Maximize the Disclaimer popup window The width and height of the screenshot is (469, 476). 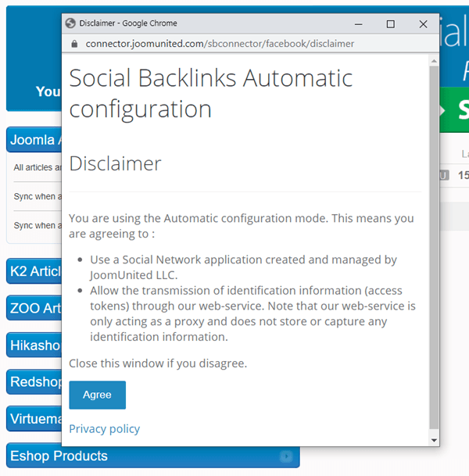[391, 23]
